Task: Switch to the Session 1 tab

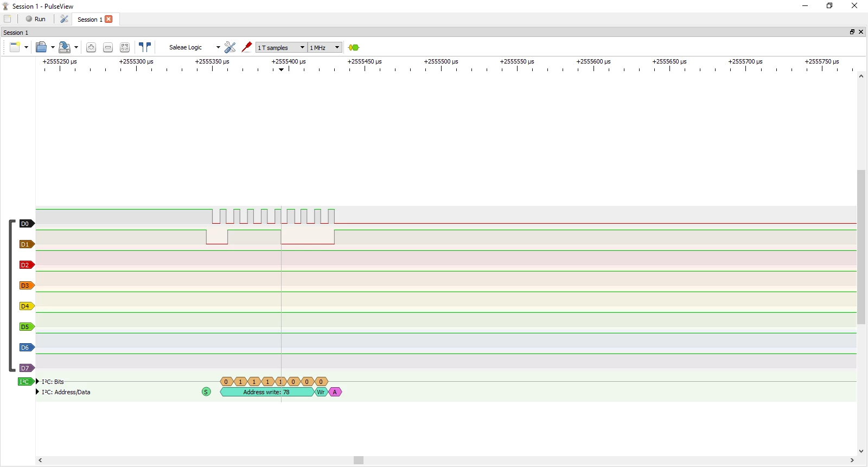Action: coord(90,20)
